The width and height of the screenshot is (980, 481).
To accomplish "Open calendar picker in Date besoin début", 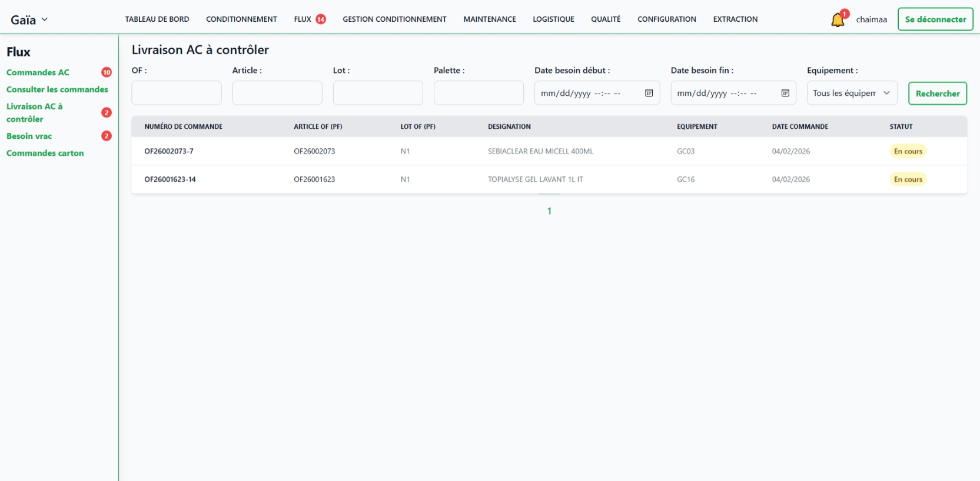I will (649, 93).
